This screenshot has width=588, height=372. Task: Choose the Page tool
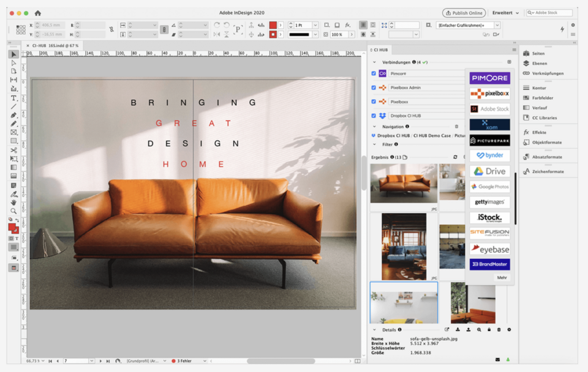click(13, 71)
